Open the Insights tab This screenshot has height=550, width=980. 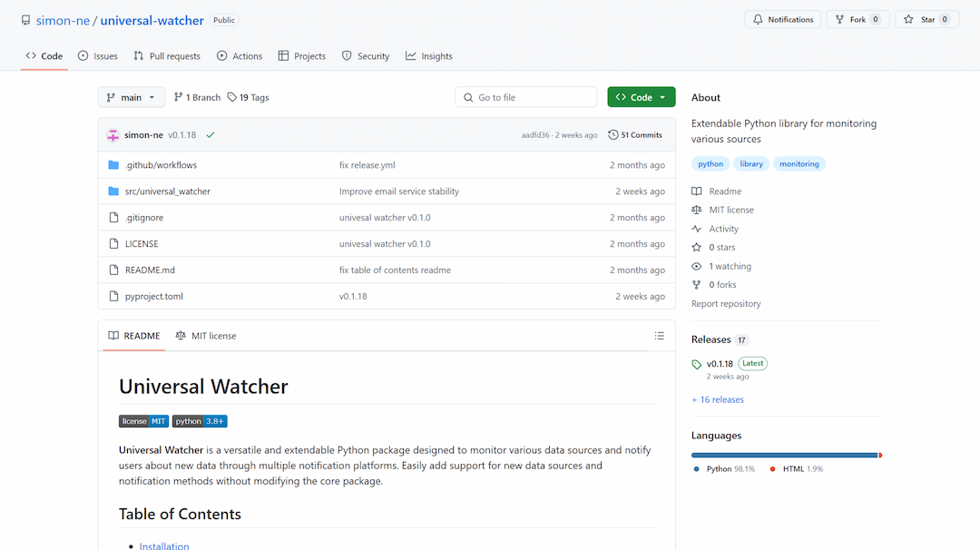(x=428, y=56)
